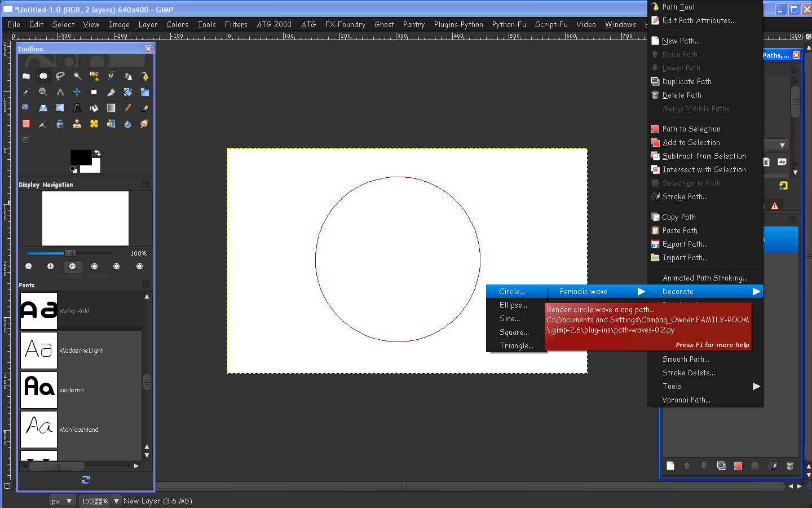This screenshot has width=812, height=508.
Task: Choose the Bucket Fill tool
Action: click(94, 108)
